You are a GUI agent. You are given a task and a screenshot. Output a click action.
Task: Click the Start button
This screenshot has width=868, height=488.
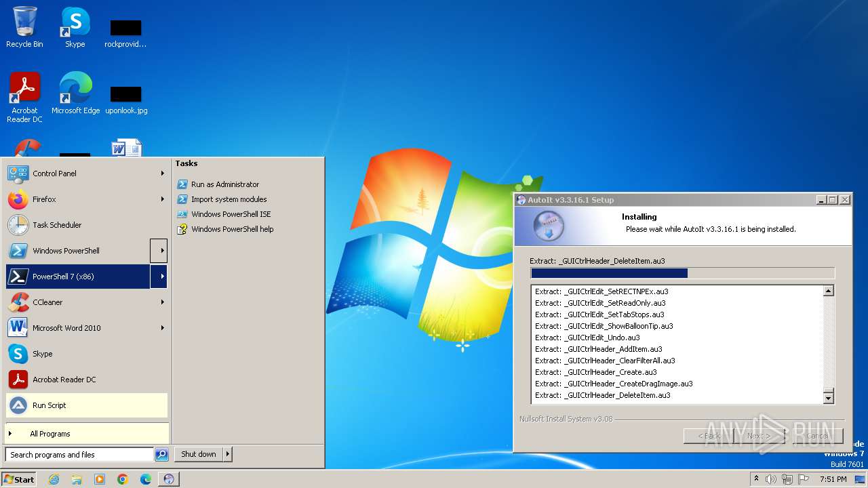click(19, 479)
